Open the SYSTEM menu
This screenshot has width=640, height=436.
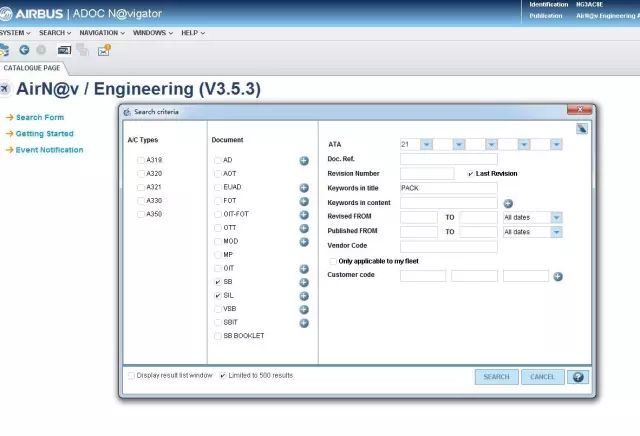pos(15,33)
